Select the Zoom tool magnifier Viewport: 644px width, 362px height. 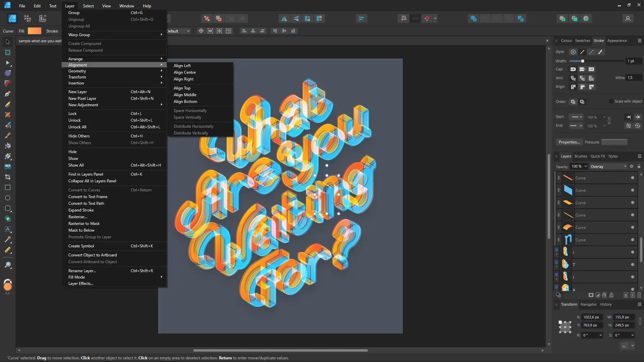click(8, 265)
